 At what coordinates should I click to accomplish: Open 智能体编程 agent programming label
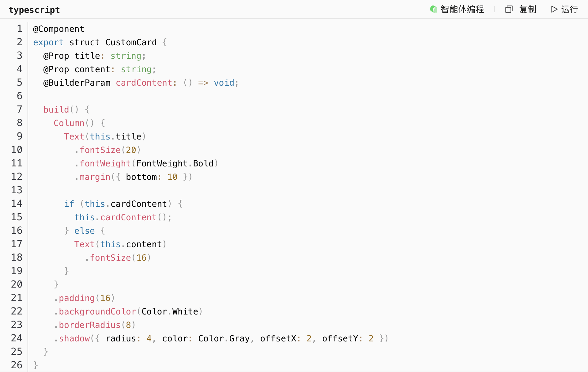(462, 9)
